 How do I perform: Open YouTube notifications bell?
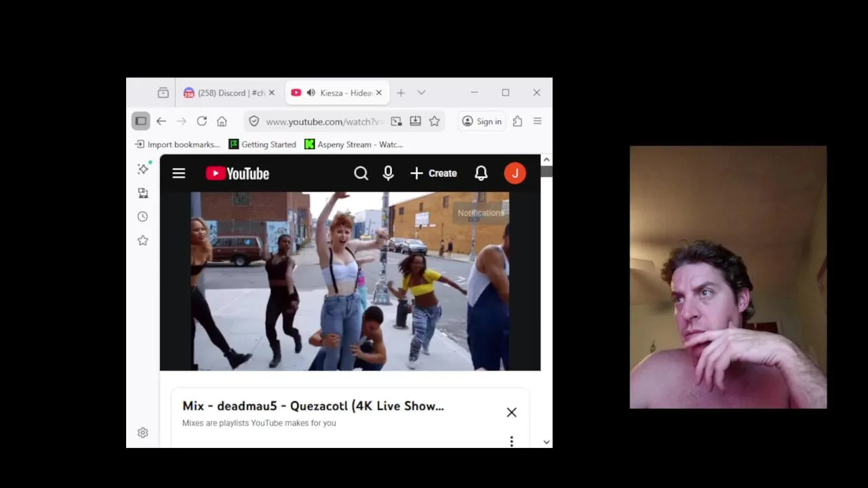click(x=481, y=174)
